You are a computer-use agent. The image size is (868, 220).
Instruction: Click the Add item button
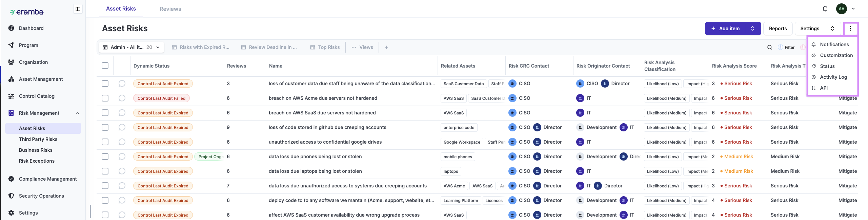pos(725,29)
